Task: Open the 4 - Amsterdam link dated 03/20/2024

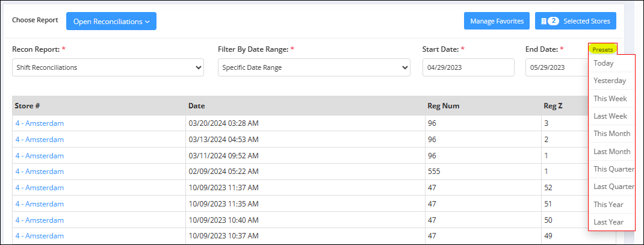Action: [x=40, y=123]
